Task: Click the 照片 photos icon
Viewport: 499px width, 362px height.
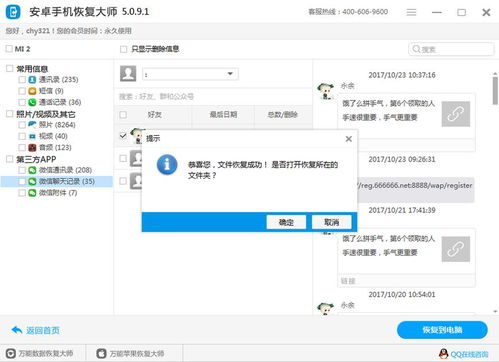Action: coord(32,125)
